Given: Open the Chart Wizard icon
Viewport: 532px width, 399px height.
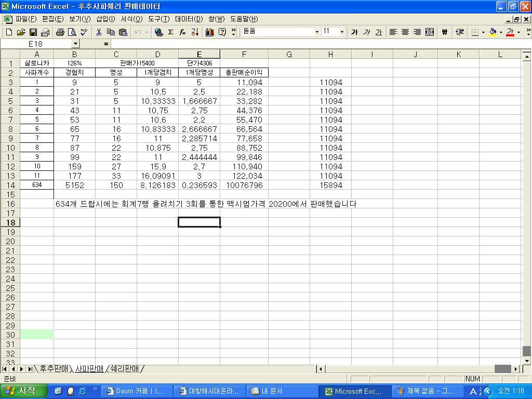Looking at the screenshot, I should 210,32.
